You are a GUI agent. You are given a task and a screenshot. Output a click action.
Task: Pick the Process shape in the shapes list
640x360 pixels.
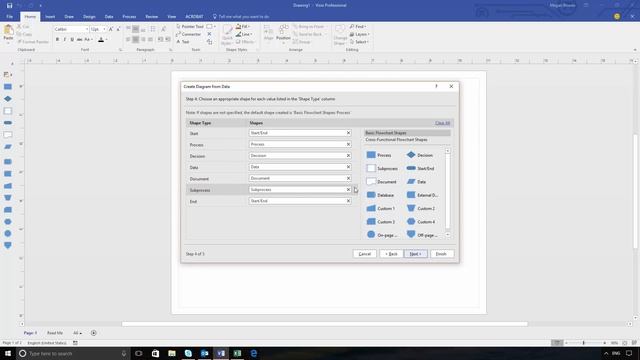[x=379, y=155]
